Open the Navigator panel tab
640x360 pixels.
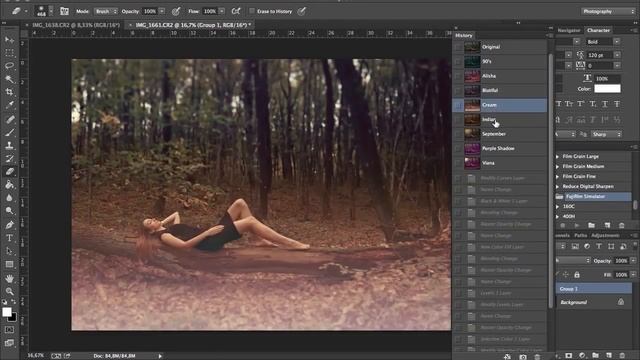569,30
